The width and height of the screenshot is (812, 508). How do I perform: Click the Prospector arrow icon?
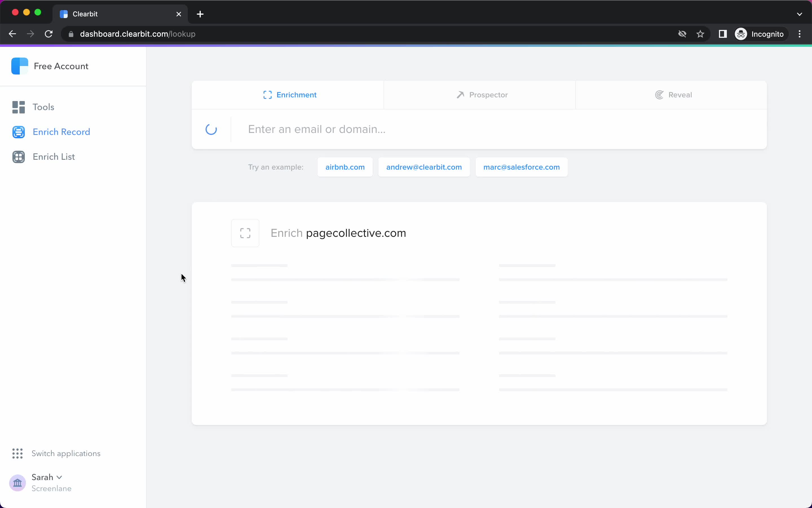pyautogui.click(x=460, y=95)
